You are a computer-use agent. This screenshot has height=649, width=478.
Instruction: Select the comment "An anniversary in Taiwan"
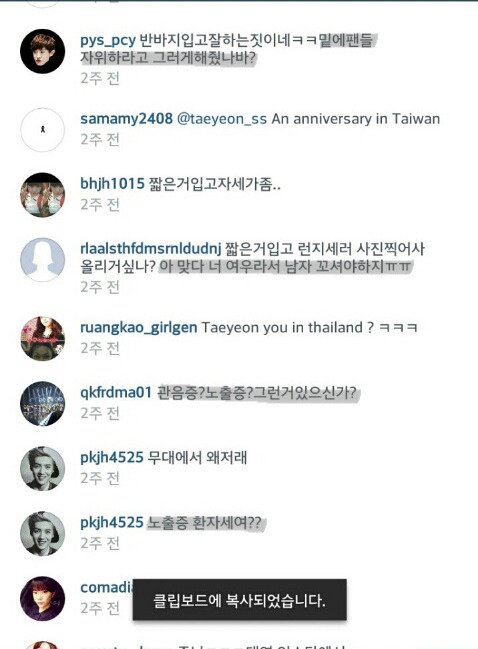[355, 119]
